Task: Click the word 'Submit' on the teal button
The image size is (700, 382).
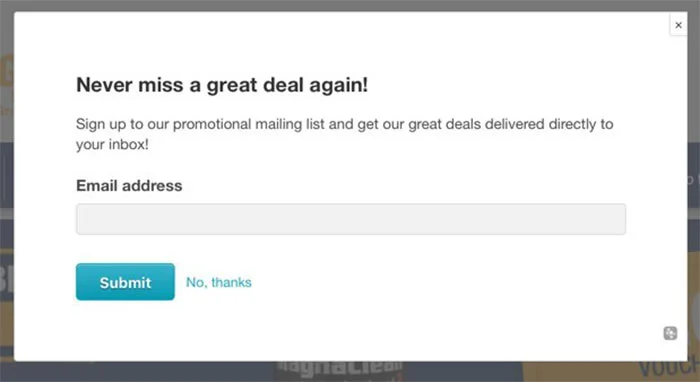Action: pyautogui.click(x=125, y=282)
